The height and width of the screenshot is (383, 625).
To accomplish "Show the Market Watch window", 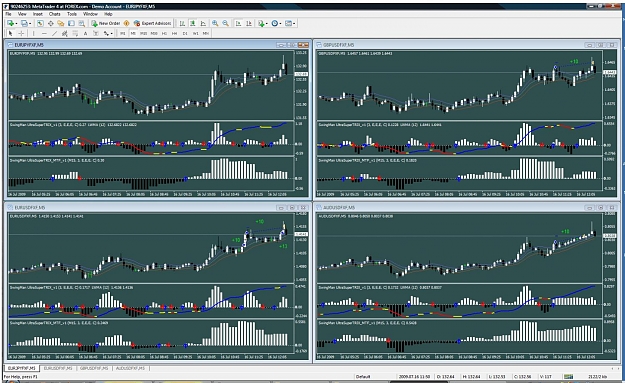I will point(40,24).
